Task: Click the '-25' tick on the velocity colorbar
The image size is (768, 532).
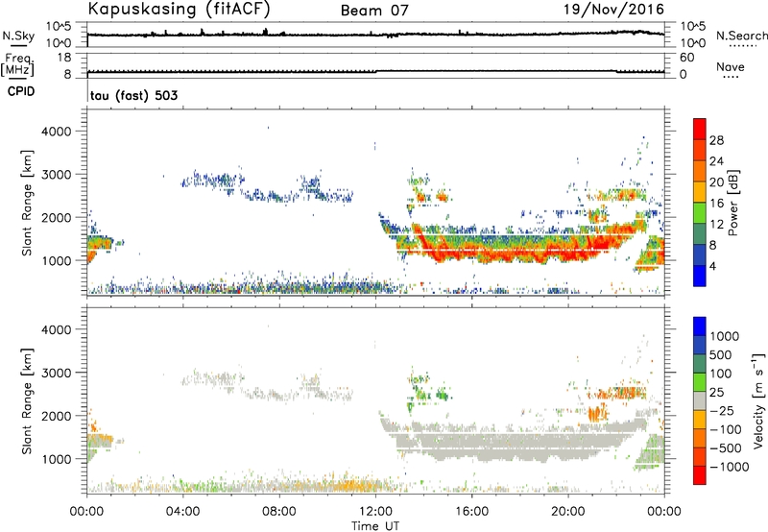Action: point(722,411)
